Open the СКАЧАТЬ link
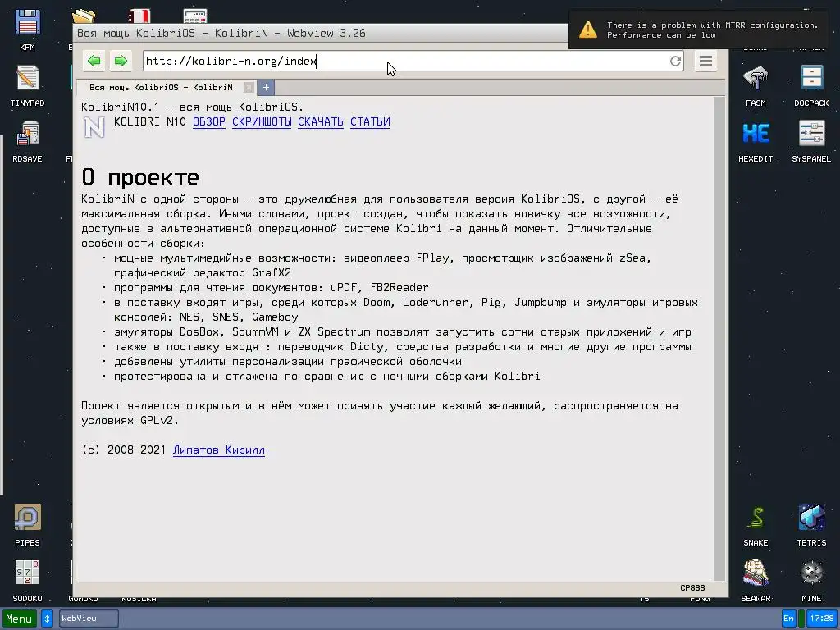This screenshot has width=840, height=630. tap(321, 122)
